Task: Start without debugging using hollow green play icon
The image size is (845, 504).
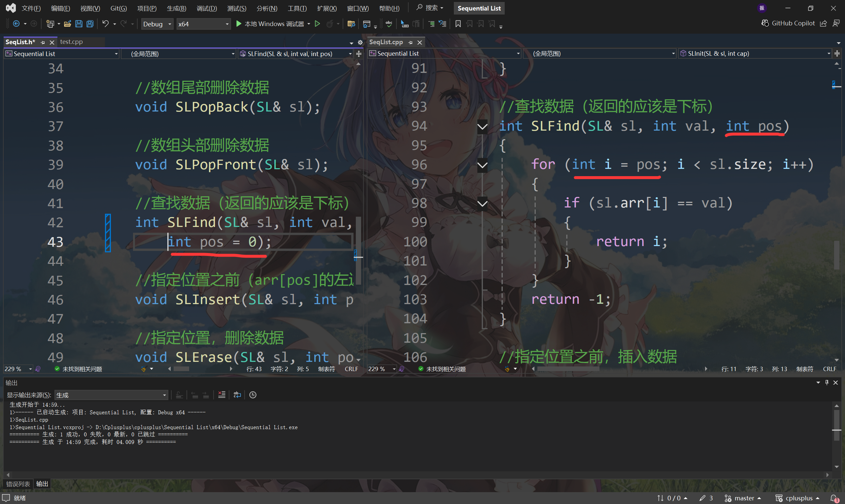Action: click(x=317, y=24)
